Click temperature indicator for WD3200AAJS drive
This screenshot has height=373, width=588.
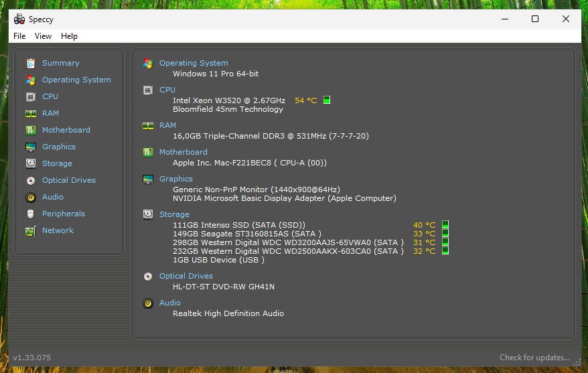pos(445,242)
